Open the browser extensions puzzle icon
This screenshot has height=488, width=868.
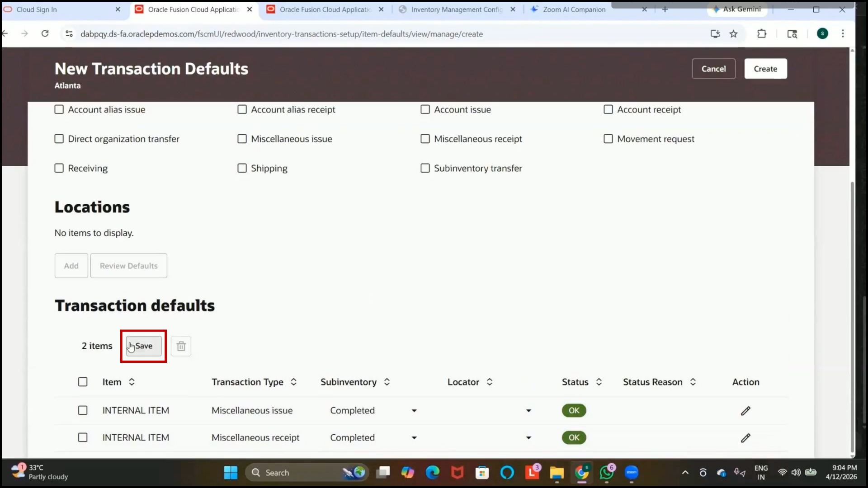click(x=762, y=33)
